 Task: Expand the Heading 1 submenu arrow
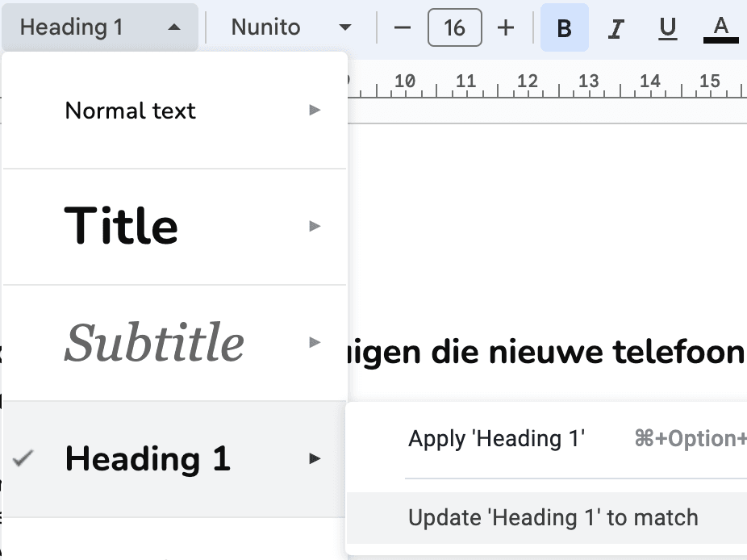(x=315, y=459)
